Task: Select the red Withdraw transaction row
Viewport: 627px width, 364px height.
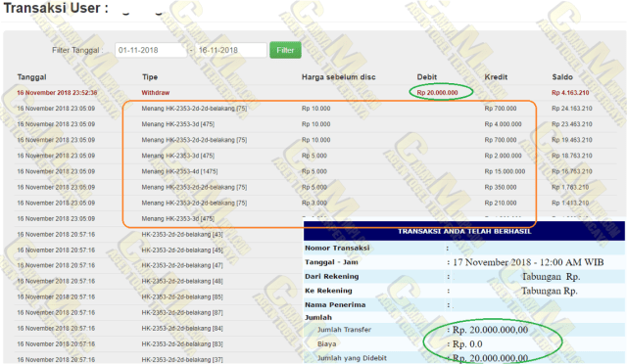Action: point(315,93)
